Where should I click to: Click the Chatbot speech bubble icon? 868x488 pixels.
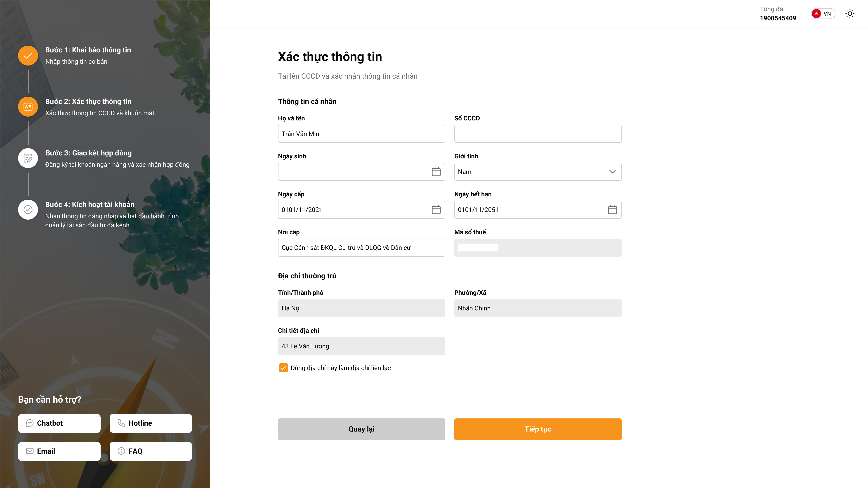[x=30, y=423]
